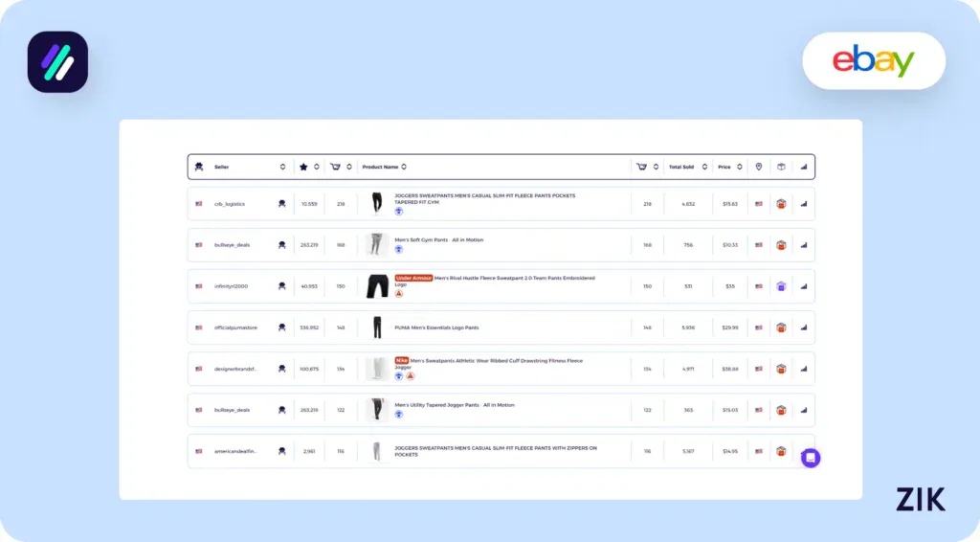980x542 pixels.
Task: Click chart icon in PUMA Essentials row
Action: coord(803,327)
